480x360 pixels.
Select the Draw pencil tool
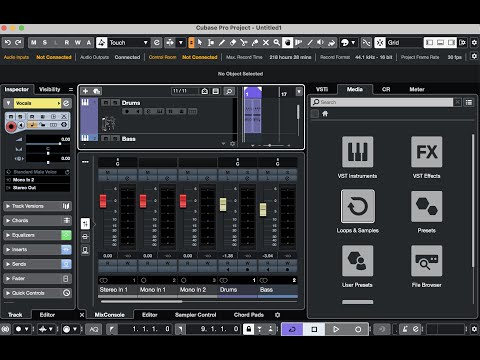[x=222, y=43]
